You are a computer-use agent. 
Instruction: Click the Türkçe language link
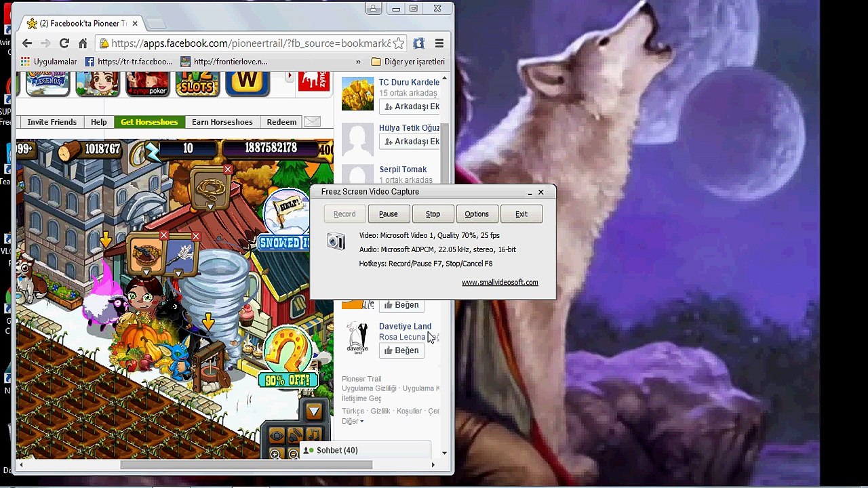pyautogui.click(x=353, y=411)
